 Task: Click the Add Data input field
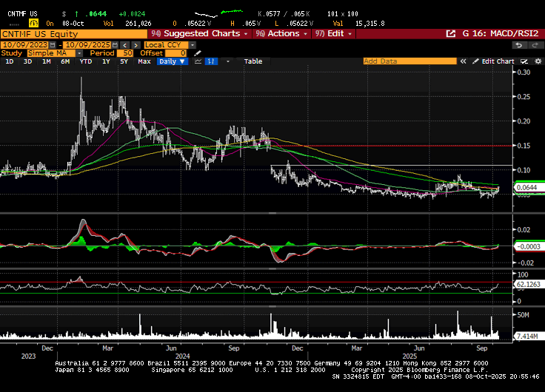point(409,61)
